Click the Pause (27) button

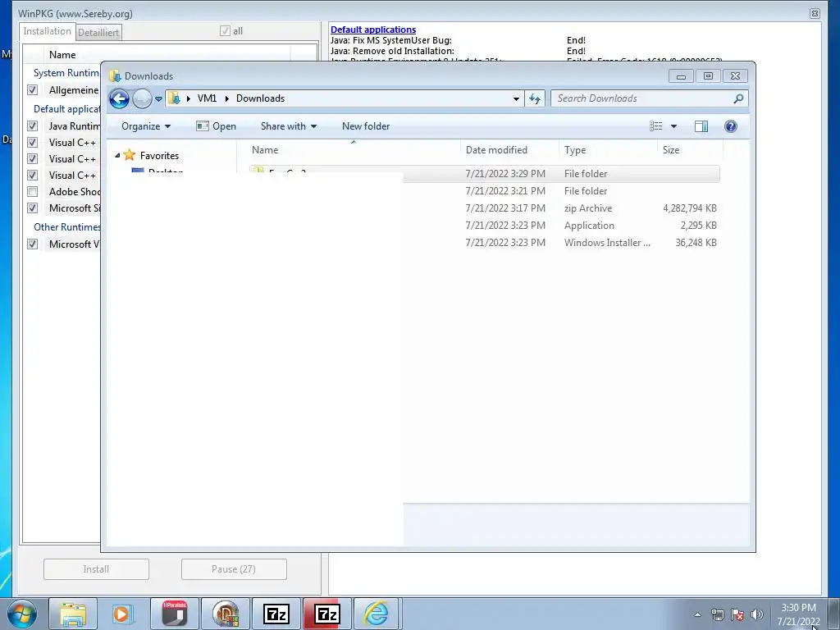234,569
